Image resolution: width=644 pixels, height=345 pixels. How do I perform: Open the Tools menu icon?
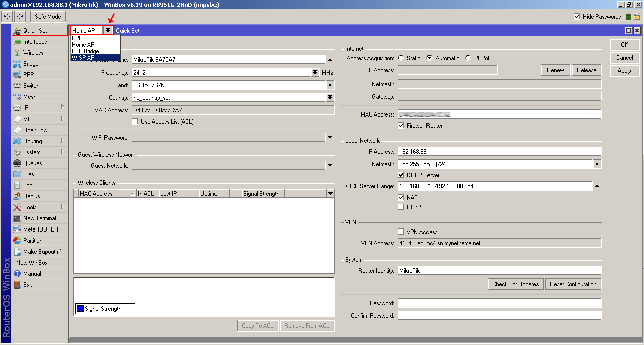[17, 207]
